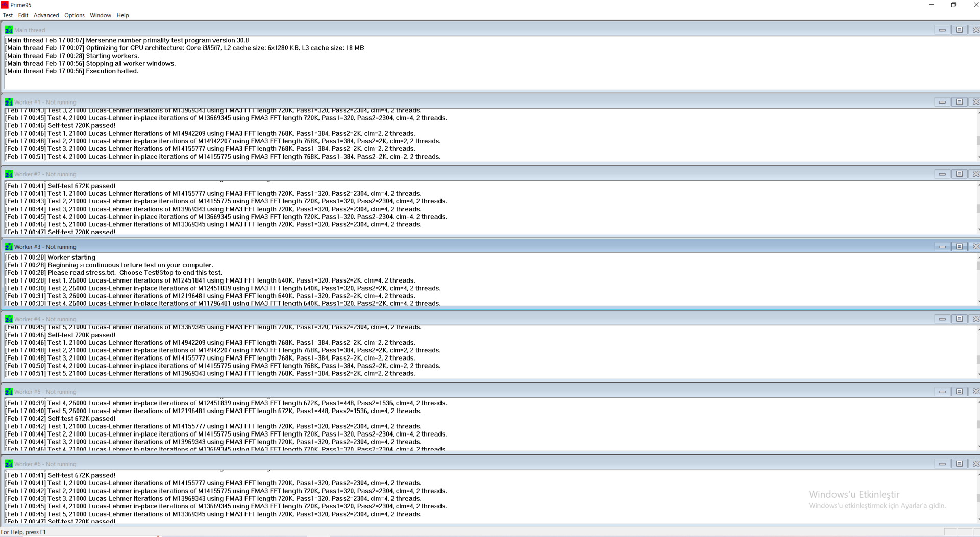Click the 'For Help, press F1' status bar text
Viewport: 980px width, 537px height.
point(23,532)
